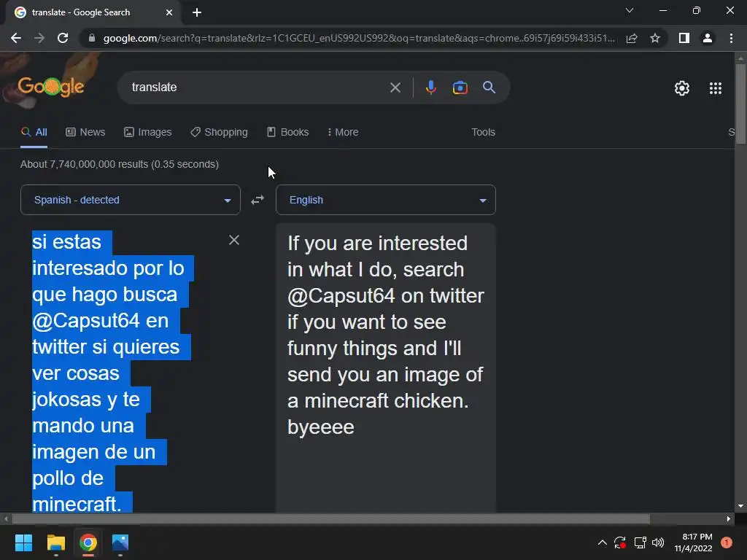Click the address bar URL

pyautogui.click(x=358, y=38)
